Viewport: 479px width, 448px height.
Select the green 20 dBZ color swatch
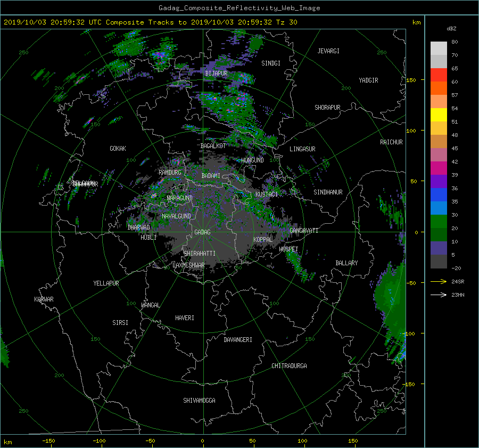tap(439, 222)
